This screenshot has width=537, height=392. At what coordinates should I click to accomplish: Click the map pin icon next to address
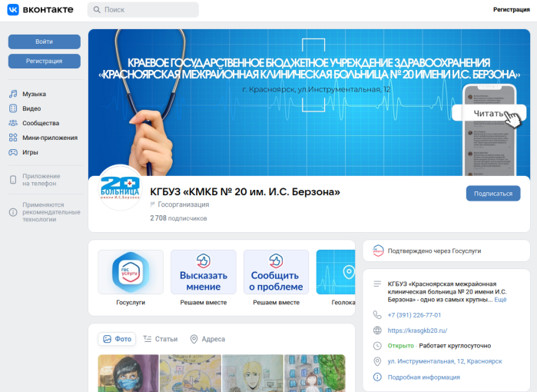377,361
